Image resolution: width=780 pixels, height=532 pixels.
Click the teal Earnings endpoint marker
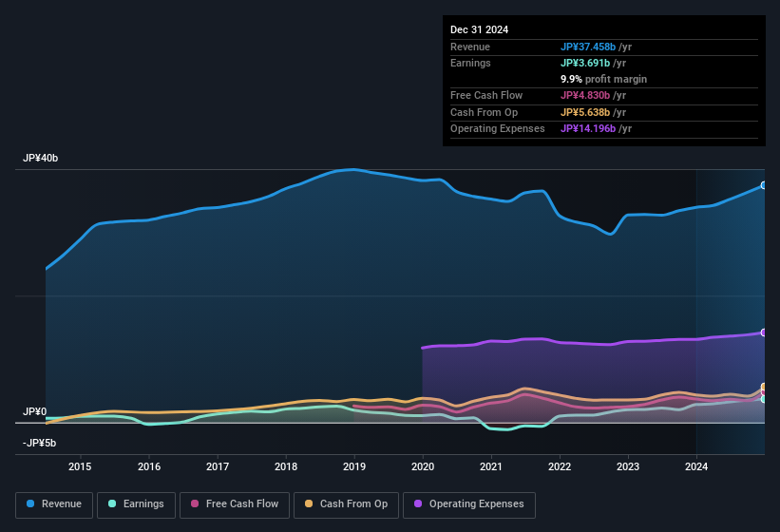[x=764, y=399]
